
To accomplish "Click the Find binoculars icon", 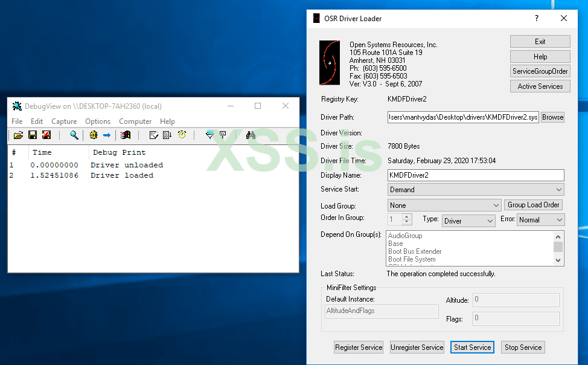I will coord(251,135).
